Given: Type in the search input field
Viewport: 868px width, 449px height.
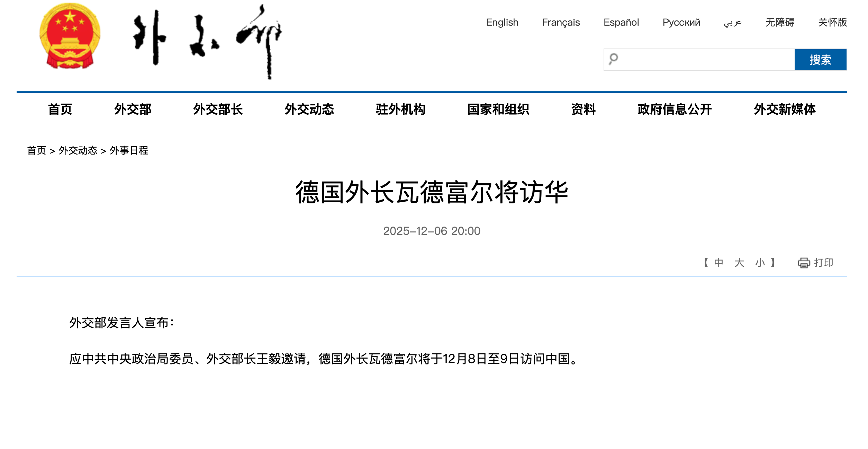Looking at the screenshot, I should pos(706,60).
